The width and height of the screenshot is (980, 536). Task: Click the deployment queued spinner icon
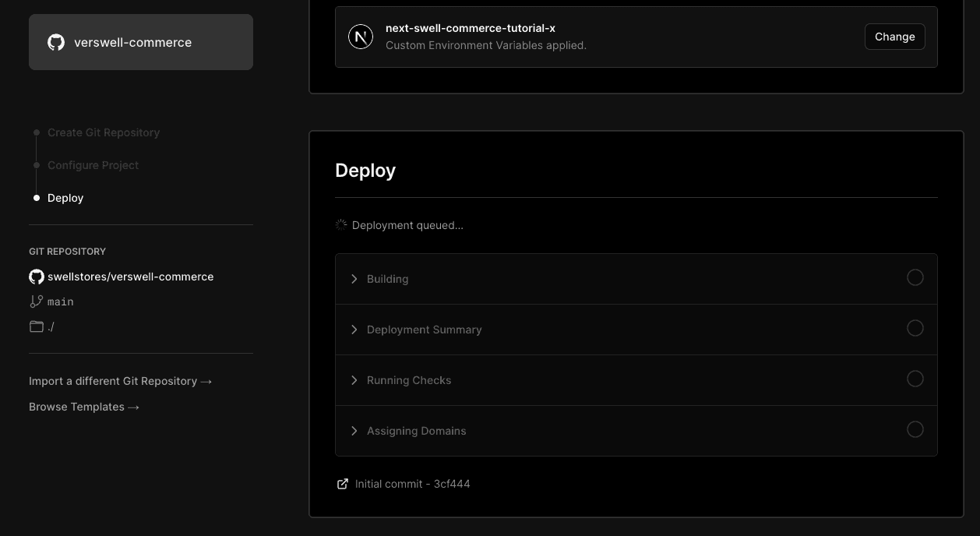pyautogui.click(x=341, y=225)
